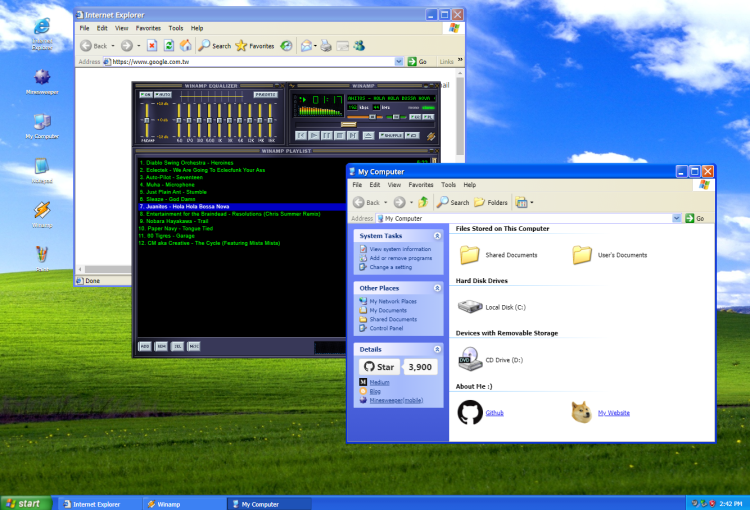This screenshot has height=510, width=750.
Task: Click the Winamp Stop button
Action: (x=340, y=135)
